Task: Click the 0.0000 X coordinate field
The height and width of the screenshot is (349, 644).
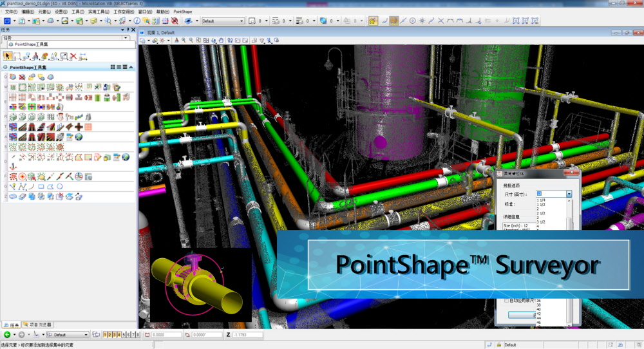Action: (x=166, y=335)
